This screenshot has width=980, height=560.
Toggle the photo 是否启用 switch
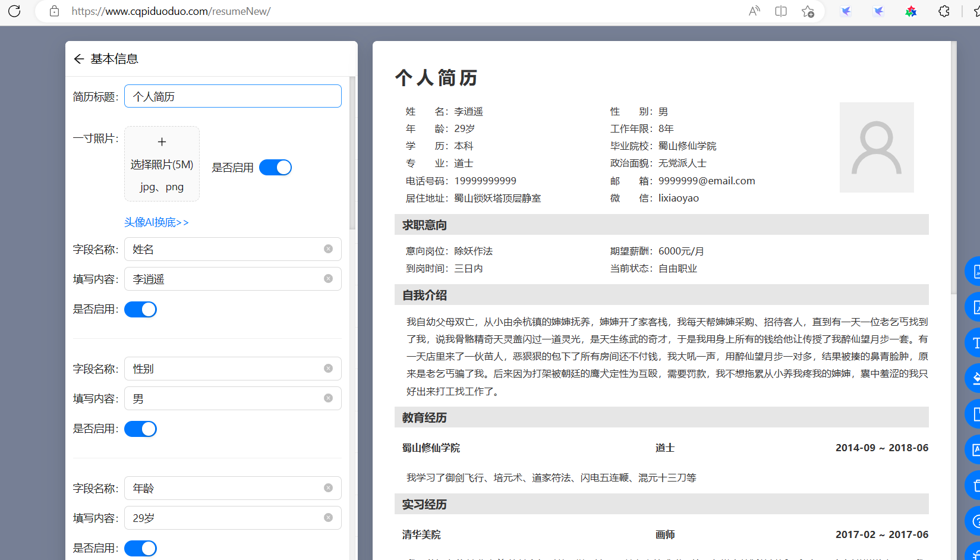click(x=275, y=168)
